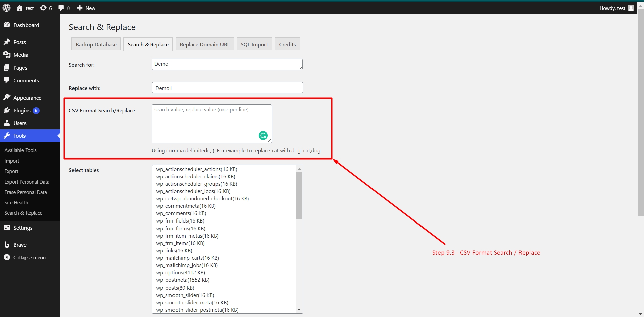Image resolution: width=644 pixels, height=317 pixels.
Task: Open the Replace Domain URL tab
Action: [x=205, y=44]
